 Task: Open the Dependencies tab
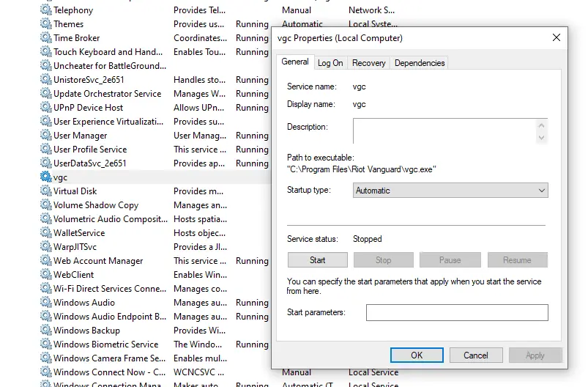tap(420, 63)
